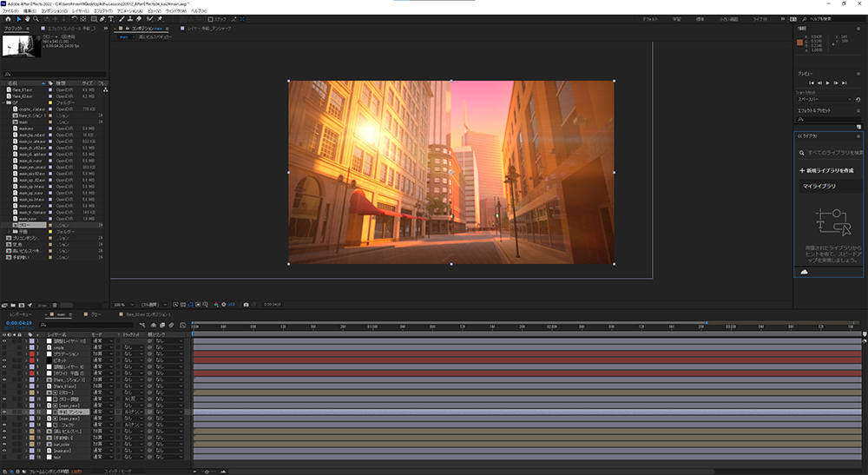Select the Hand tool

tap(27, 19)
